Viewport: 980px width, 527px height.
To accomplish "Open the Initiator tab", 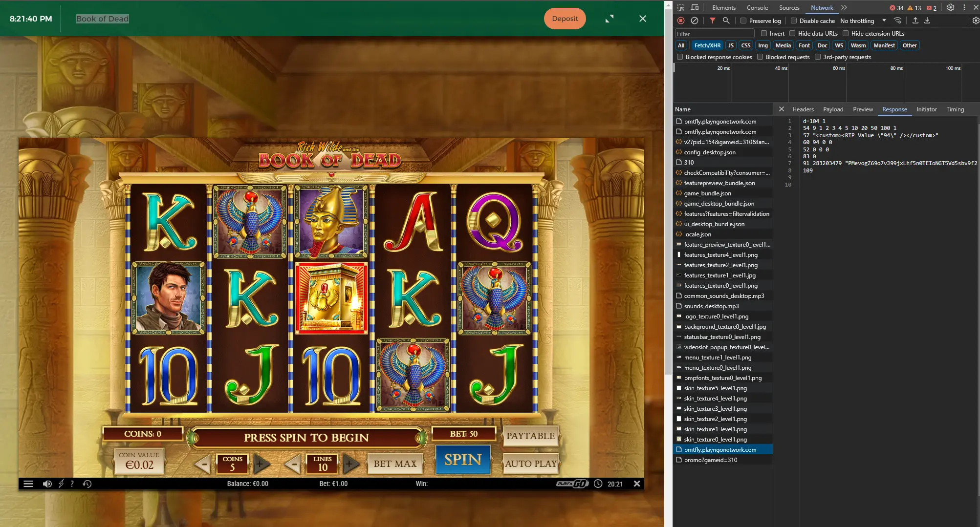I will [x=926, y=109].
